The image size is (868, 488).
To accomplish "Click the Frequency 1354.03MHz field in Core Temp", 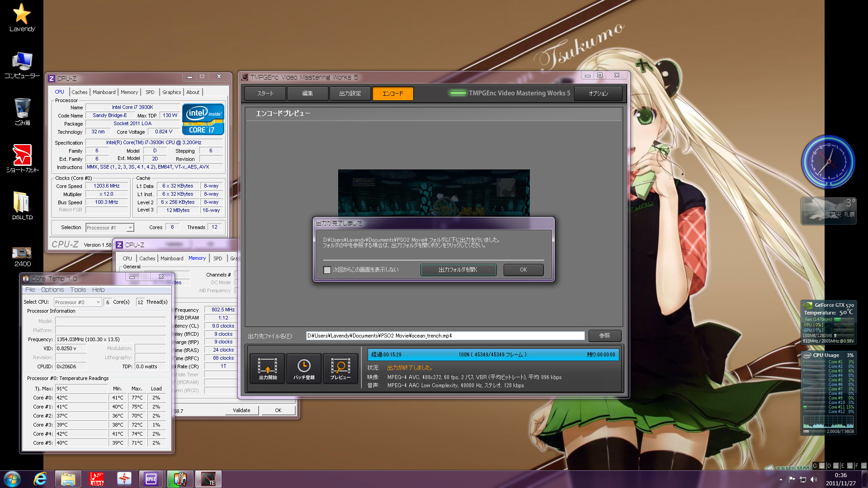I will (x=110, y=339).
